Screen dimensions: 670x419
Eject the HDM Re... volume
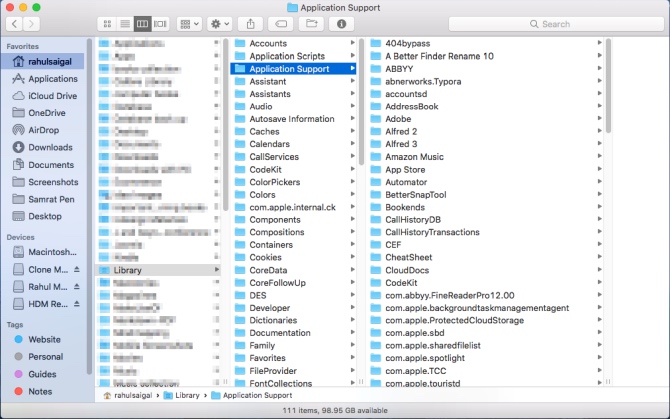click(77, 303)
